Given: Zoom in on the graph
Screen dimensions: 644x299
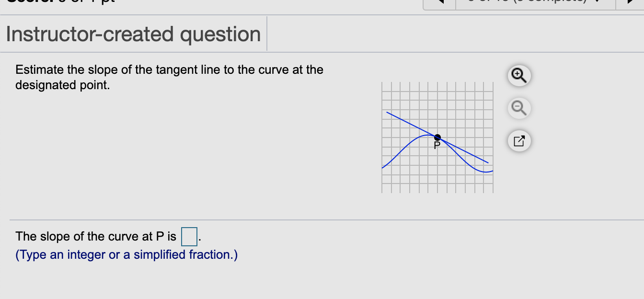Looking at the screenshot, I should click(519, 76).
